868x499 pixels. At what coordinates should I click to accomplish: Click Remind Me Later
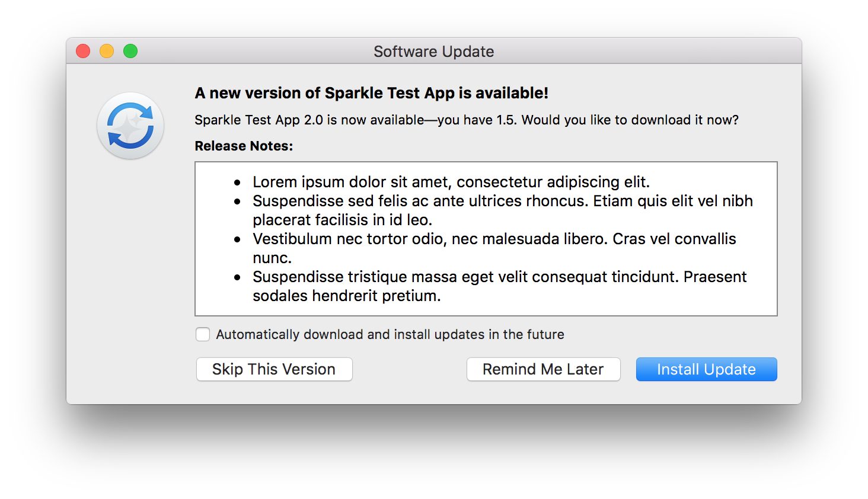click(x=542, y=369)
